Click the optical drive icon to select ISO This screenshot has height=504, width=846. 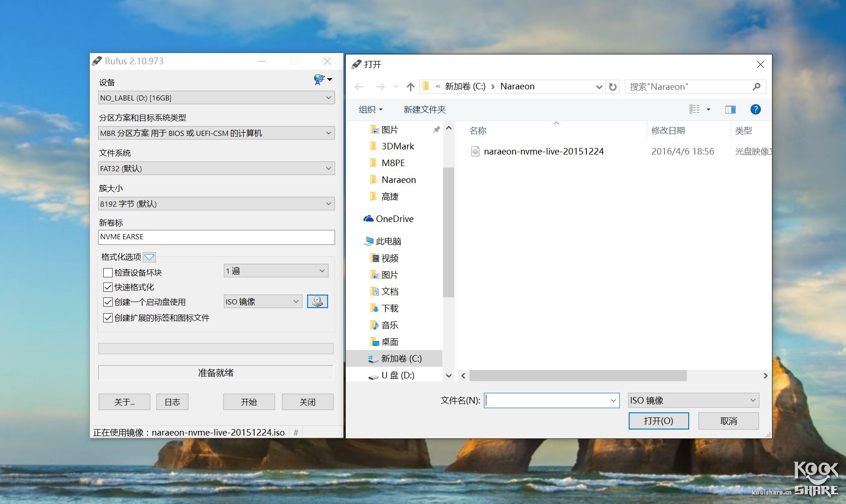[x=318, y=301]
